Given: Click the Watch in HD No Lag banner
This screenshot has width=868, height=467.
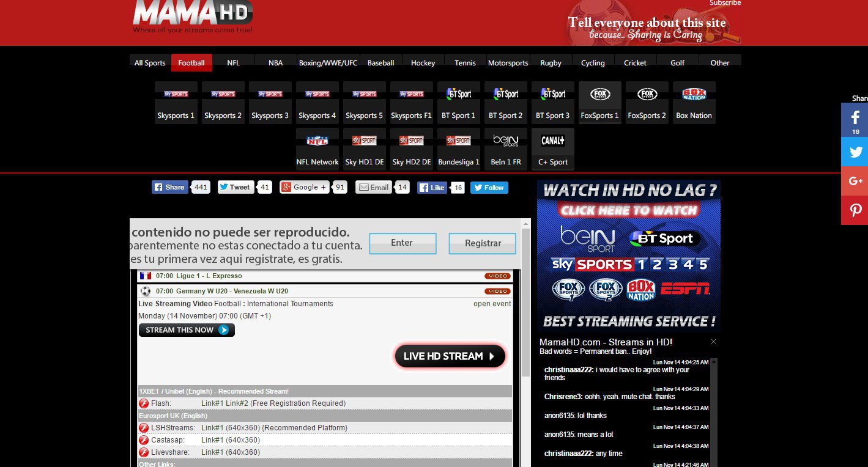Looking at the screenshot, I should (x=629, y=256).
